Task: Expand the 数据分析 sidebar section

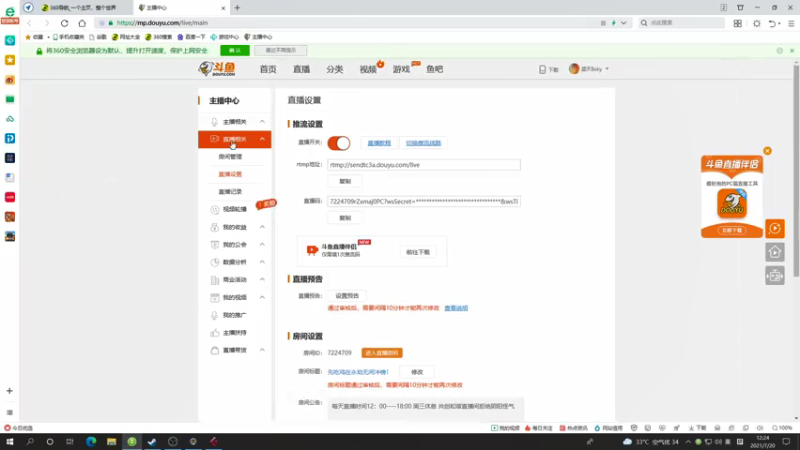Action: (x=262, y=262)
